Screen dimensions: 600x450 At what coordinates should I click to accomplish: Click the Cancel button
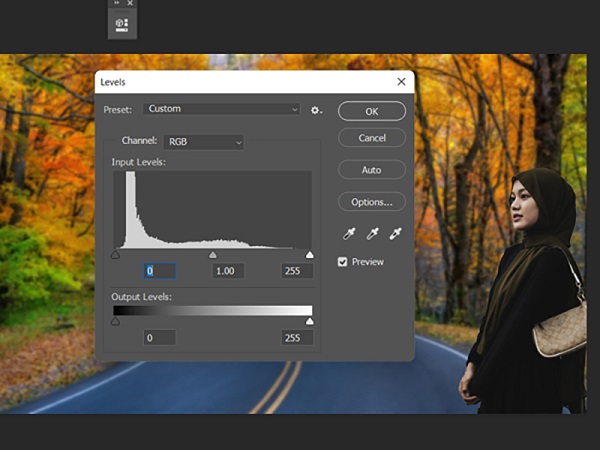pyautogui.click(x=371, y=138)
